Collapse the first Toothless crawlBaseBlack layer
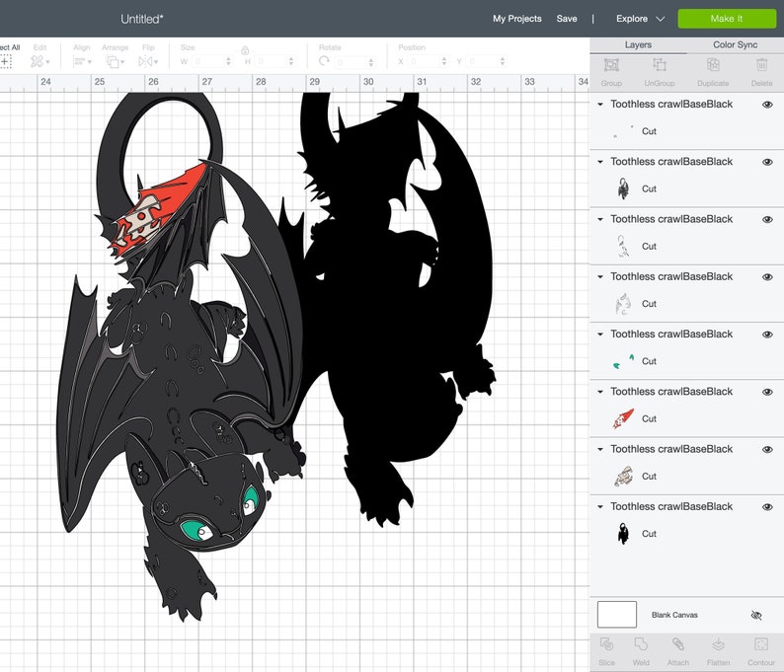Viewport: 784px width, 672px height. pyautogui.click(x=600, y=104)
